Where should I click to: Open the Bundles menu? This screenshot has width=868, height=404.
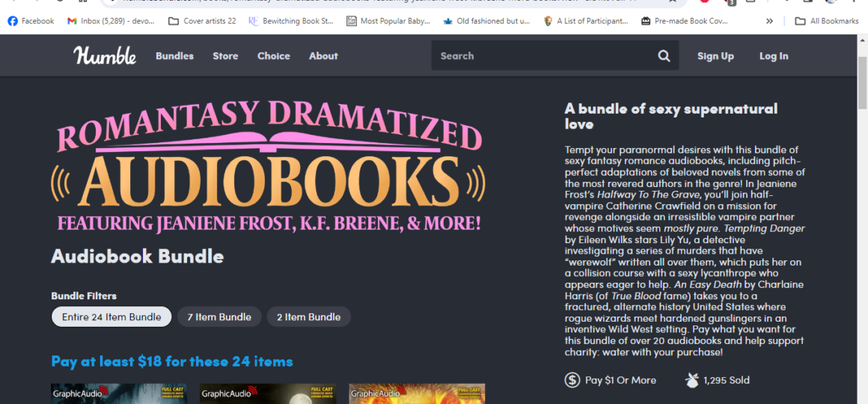tap(174, 56)
